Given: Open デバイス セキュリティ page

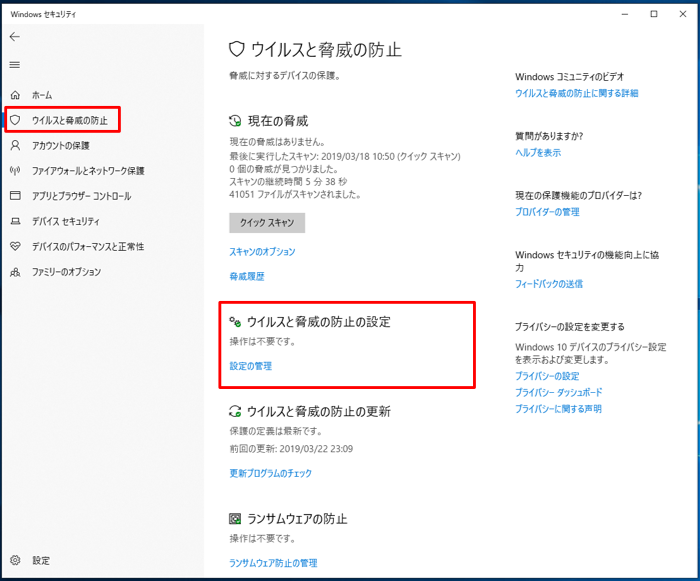Looking at the screenshot, I should click(66, 221).
